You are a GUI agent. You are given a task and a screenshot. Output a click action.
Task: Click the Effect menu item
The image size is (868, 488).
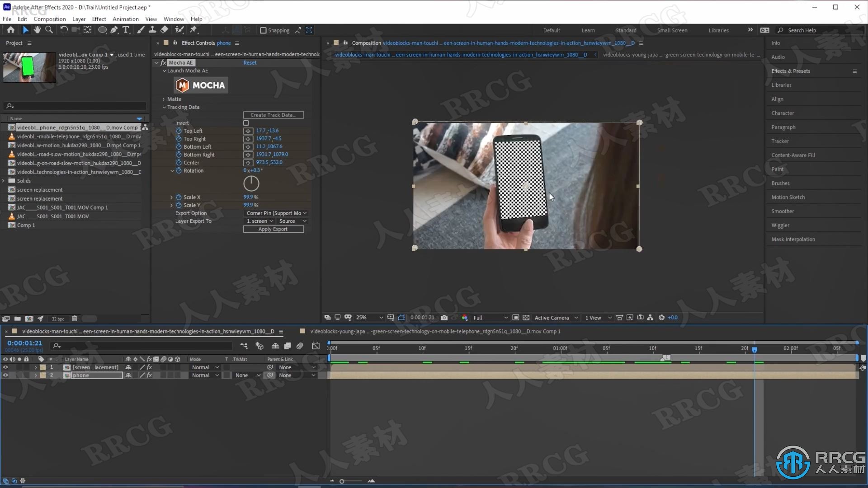(x=99, y=19)
